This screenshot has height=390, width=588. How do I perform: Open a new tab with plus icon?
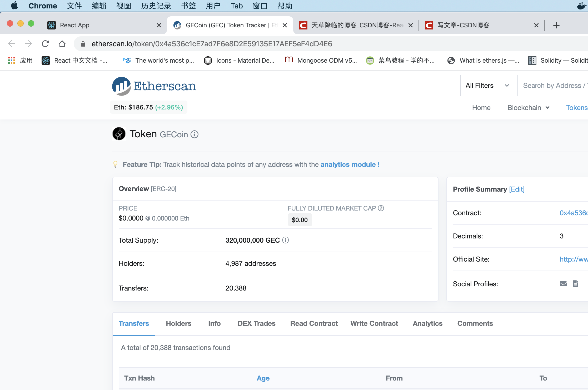(x=556, y=25)
